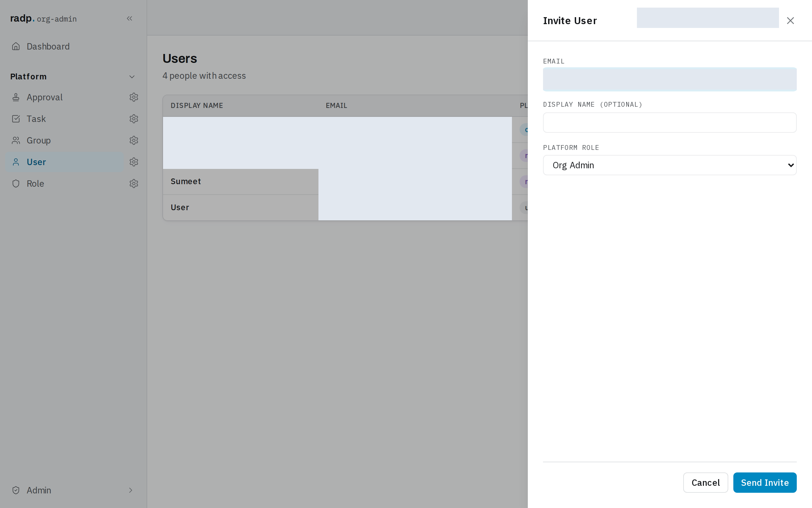Click the Role shield icon
The image size is (812, 508).
click(16, 184)
